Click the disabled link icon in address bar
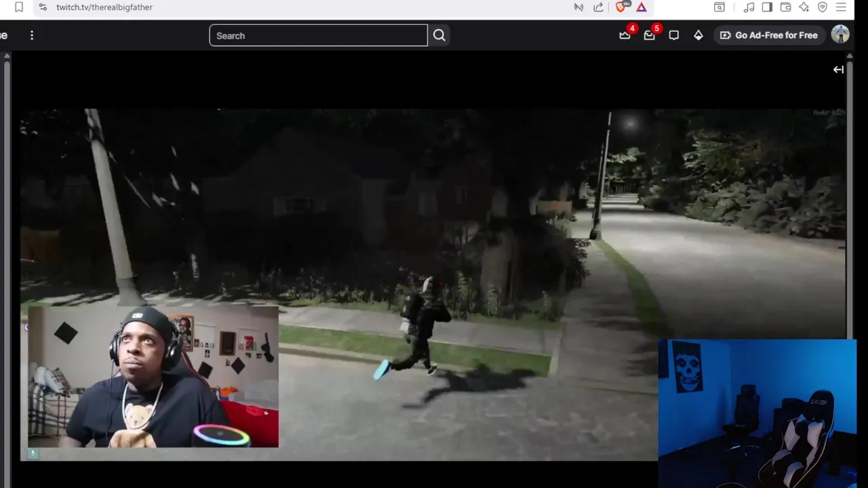This screenshot has height=488, width=868. [578, 7]
